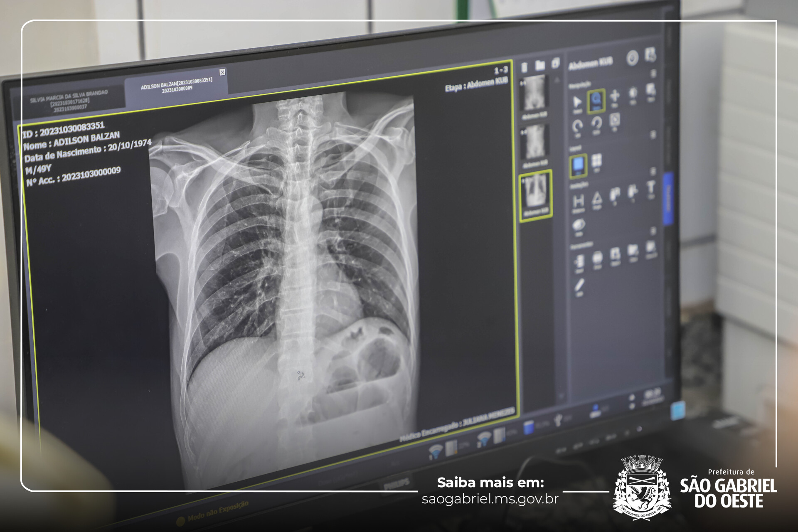
Task: Click the folder icon above the thumbnails
Action: [x=540, y=65]
